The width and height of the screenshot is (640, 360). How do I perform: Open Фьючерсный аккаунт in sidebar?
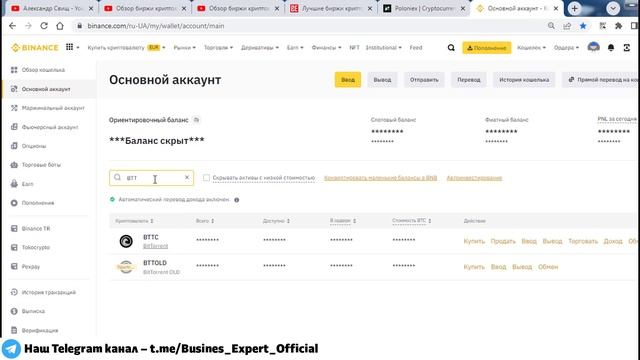tap(44, 127)
